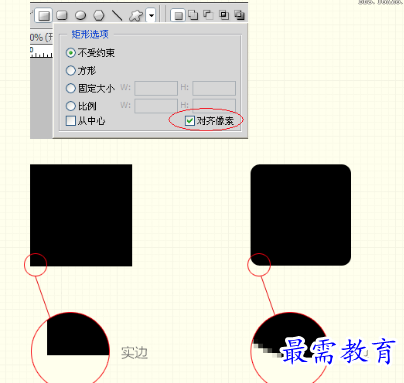Uncheck the 对齐像素 checkbox

pos(190,121)
